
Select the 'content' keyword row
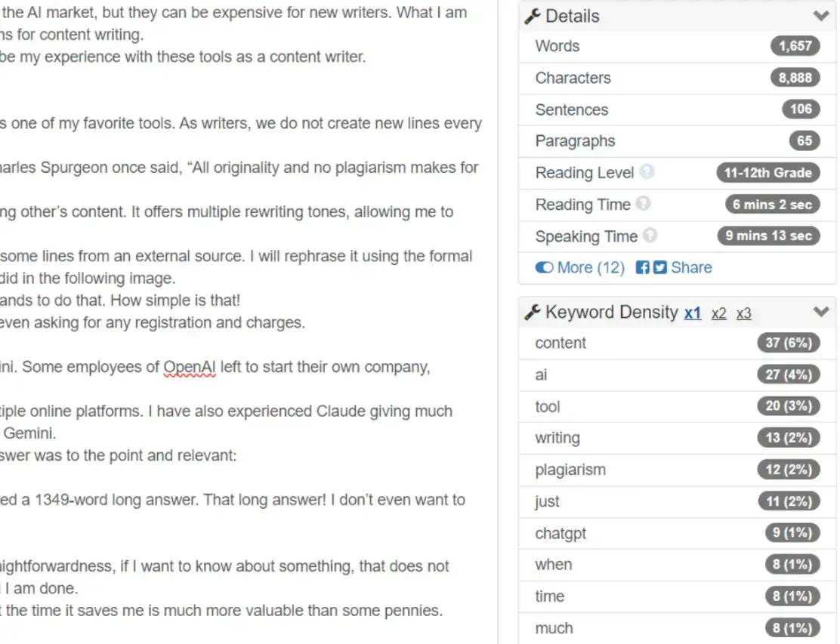tap(561, 343)
